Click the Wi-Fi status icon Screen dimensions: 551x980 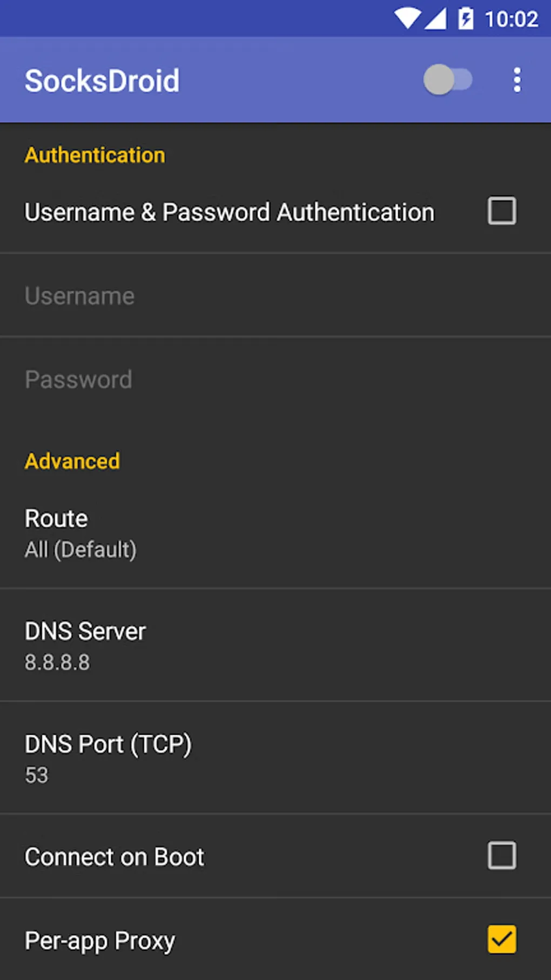(406, 18)
